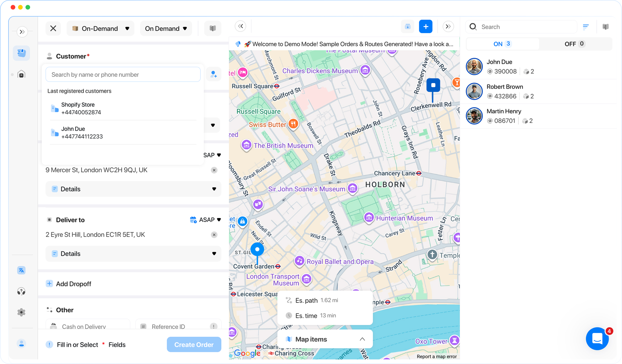Viewport: 622px width, 364px height.
Task: Click the blue plus new order button
Action: pyautogui.click(x=426, y=27)
